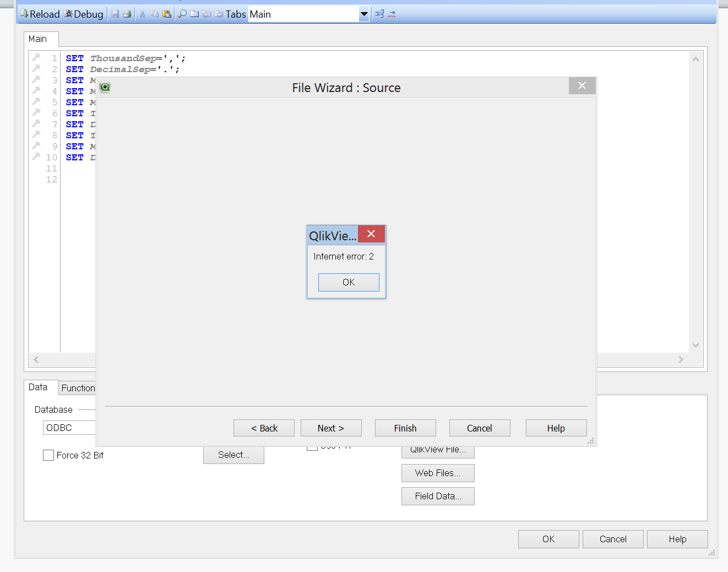Click Cancel in the File Wizard
Screen dimensions: 728x572
[480, 428]
